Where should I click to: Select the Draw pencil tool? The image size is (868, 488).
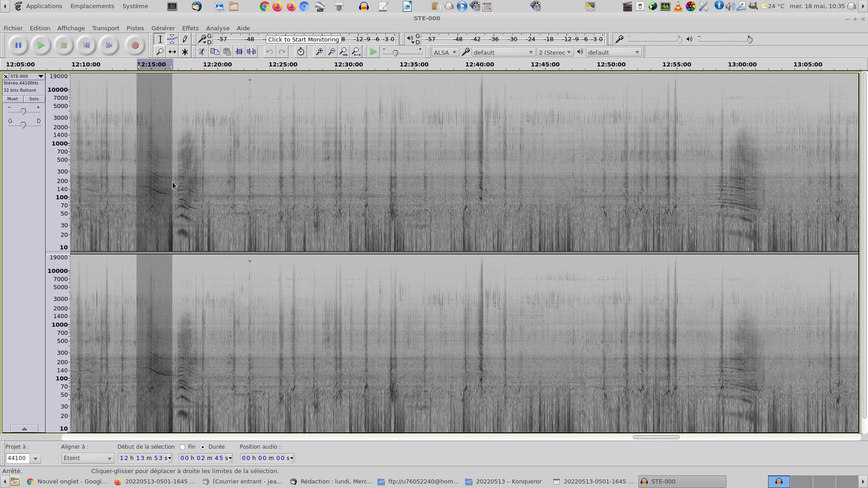pyautogui.click(x=185, y=39)
